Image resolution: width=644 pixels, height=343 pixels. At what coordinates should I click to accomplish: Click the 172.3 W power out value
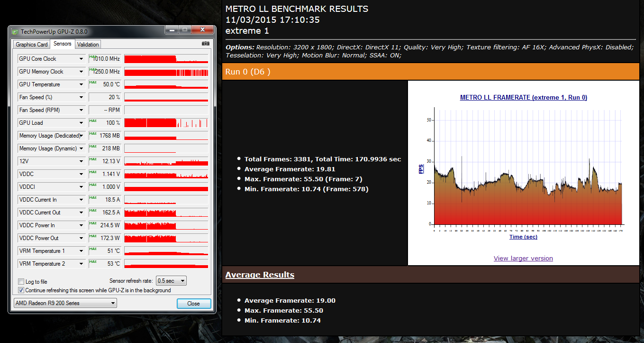(105, 238)
